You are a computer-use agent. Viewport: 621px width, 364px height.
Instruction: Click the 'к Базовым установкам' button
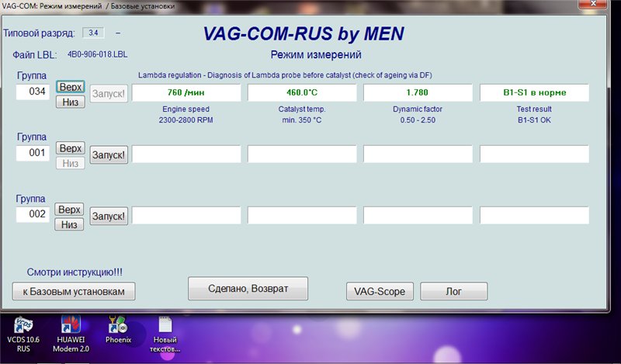(74, 292)
